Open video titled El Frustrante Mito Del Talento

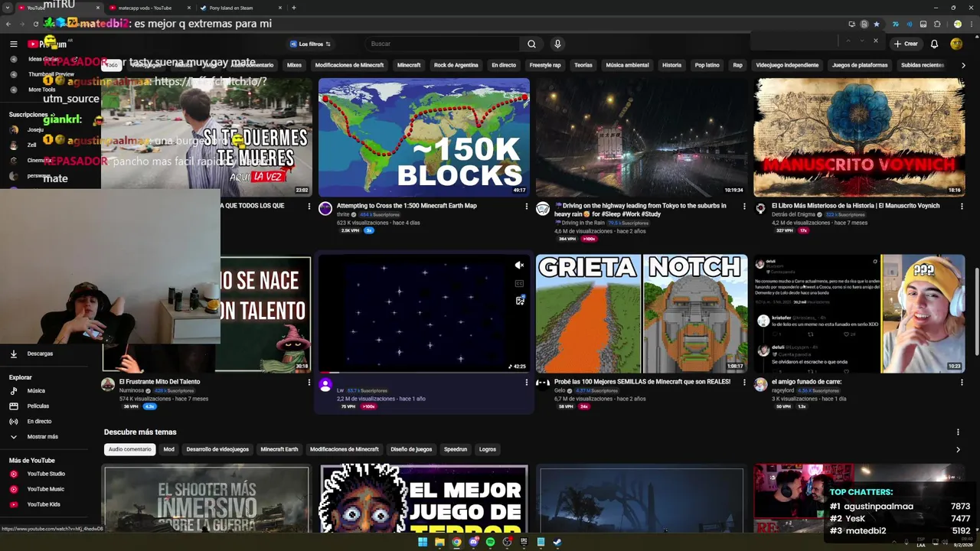(159, 382)
